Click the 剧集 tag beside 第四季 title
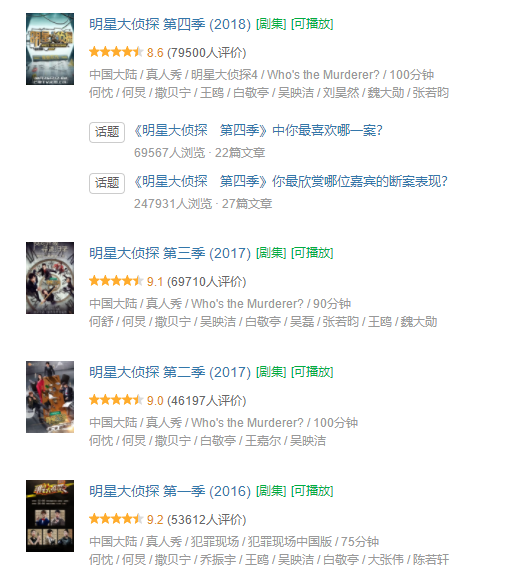525x579 pixels. point(271,24)
